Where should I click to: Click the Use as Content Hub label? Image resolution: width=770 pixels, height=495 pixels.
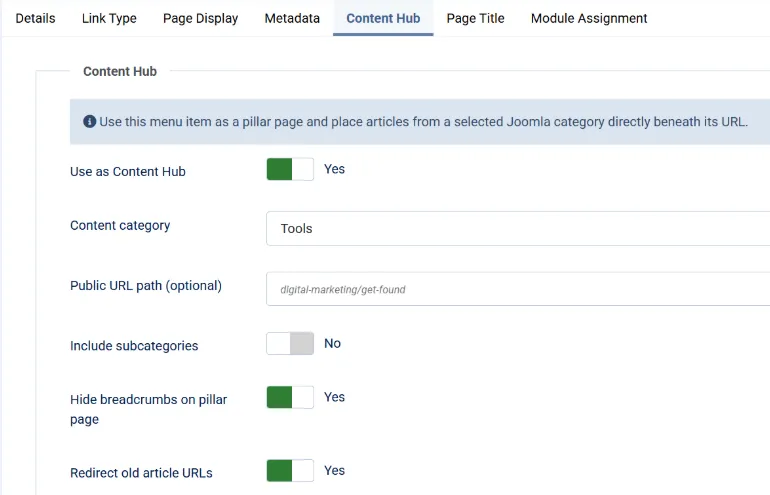128,171
